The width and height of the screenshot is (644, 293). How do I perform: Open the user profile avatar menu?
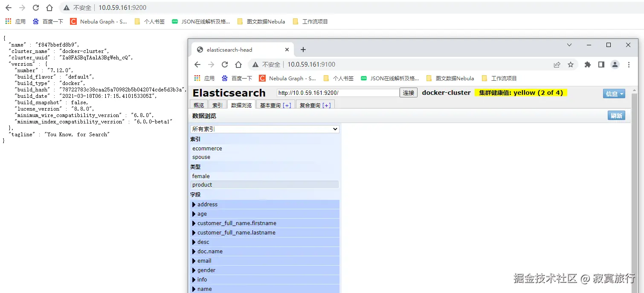click(615, 64)
